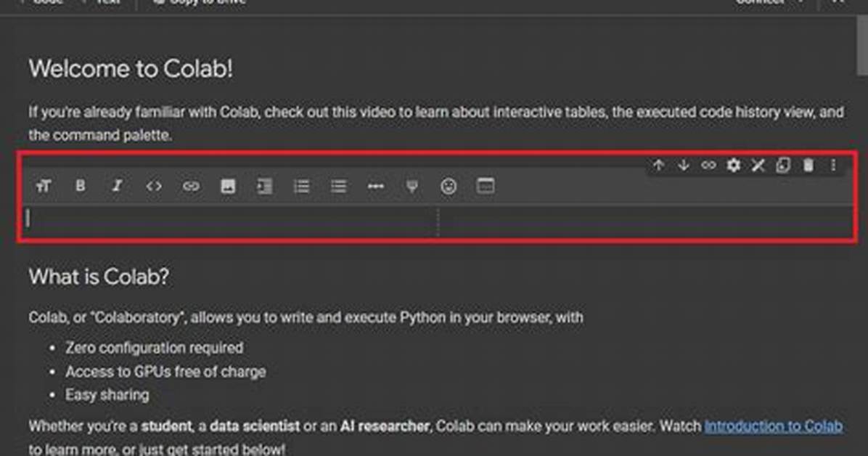
Task: Copy link to cell from cell toolbar
Action: (708, 165)
